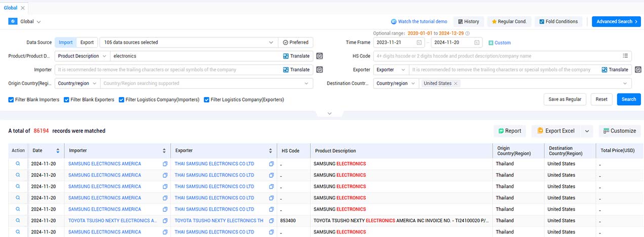Click the magnifier icon in the first result row
The image size is (644, 237).
tap(18, 164)
